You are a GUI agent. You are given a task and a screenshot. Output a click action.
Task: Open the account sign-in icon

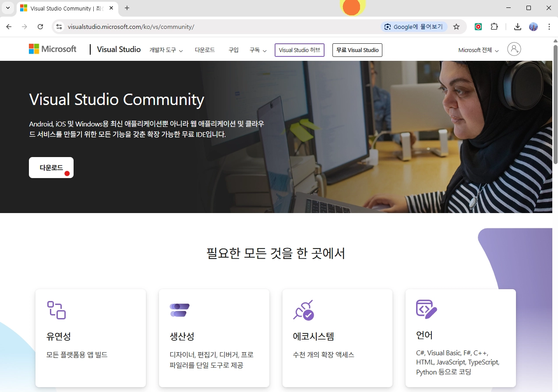(x=514, y=49)
